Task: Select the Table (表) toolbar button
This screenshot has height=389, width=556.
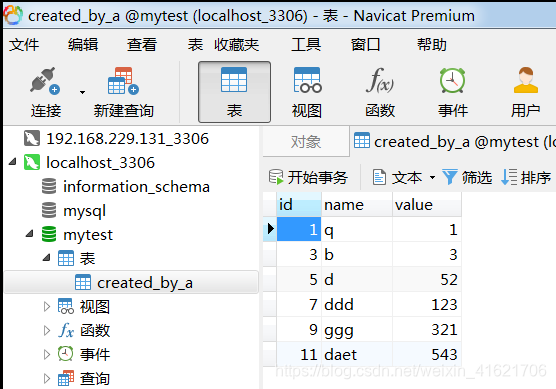Action: pyautogui.click(x=234, y=92)
